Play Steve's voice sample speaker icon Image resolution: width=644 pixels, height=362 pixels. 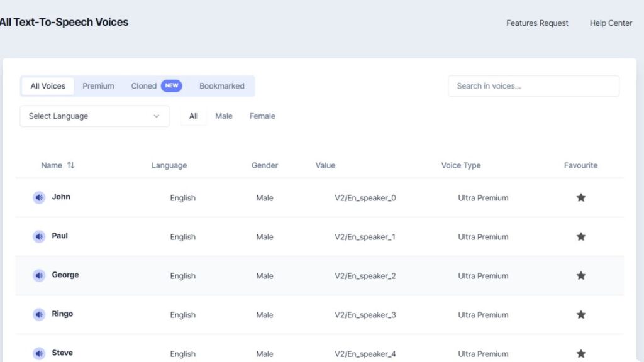pyautogui.click(x=39, y=354)
